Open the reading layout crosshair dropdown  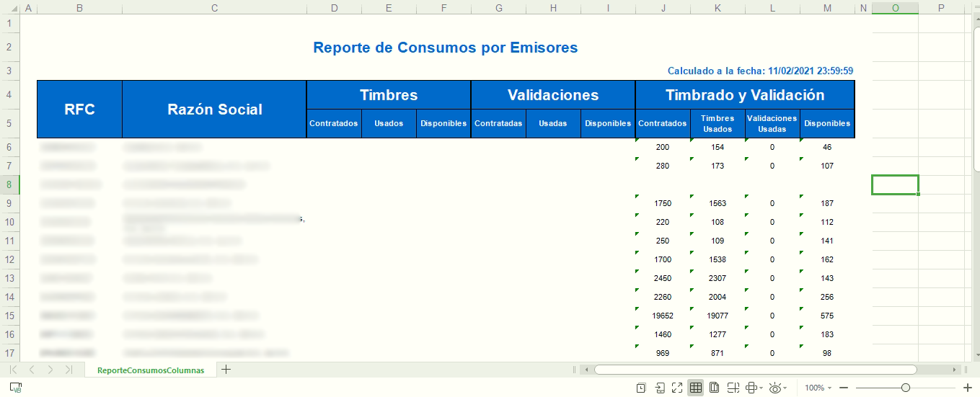pos(754,388)
